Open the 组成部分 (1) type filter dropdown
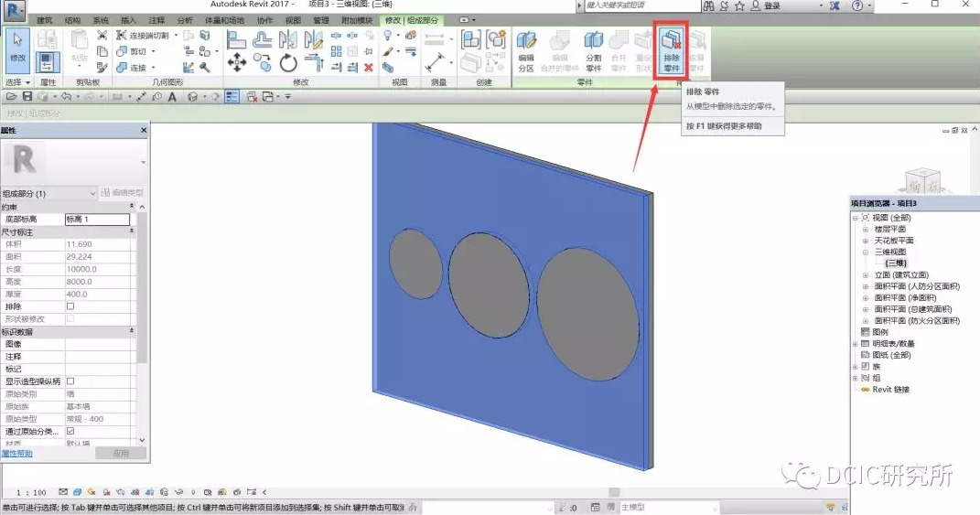Viewport: 980px width, 515px height. 49,194
